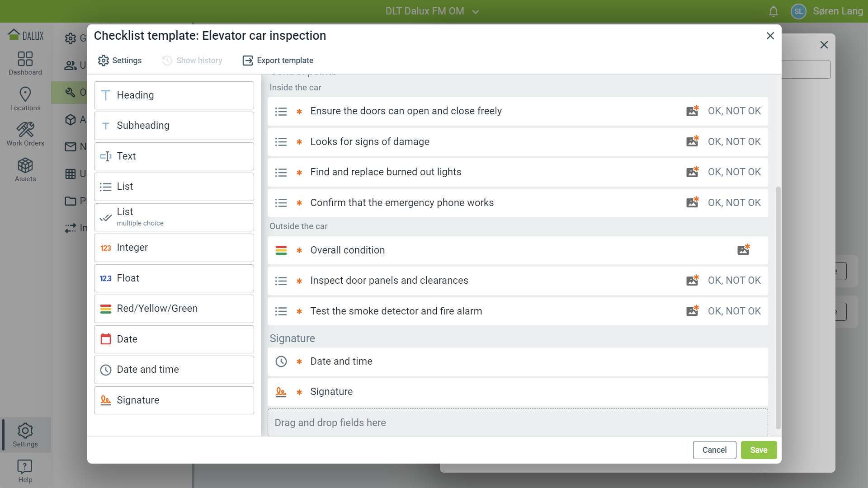This screenshot has width=868, height=488.
Task: Click the notifications bell icon
Action: coord(774,11)
